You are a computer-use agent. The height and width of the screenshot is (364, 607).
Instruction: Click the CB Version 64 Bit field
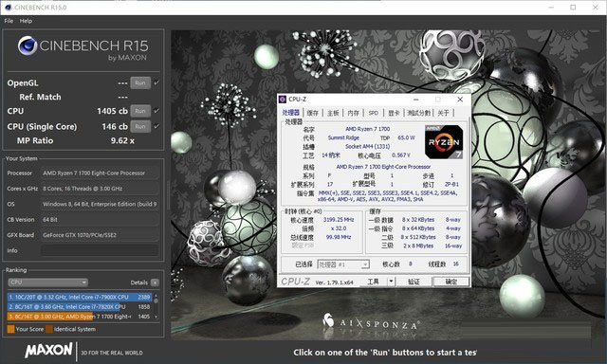tap(100, 219)
